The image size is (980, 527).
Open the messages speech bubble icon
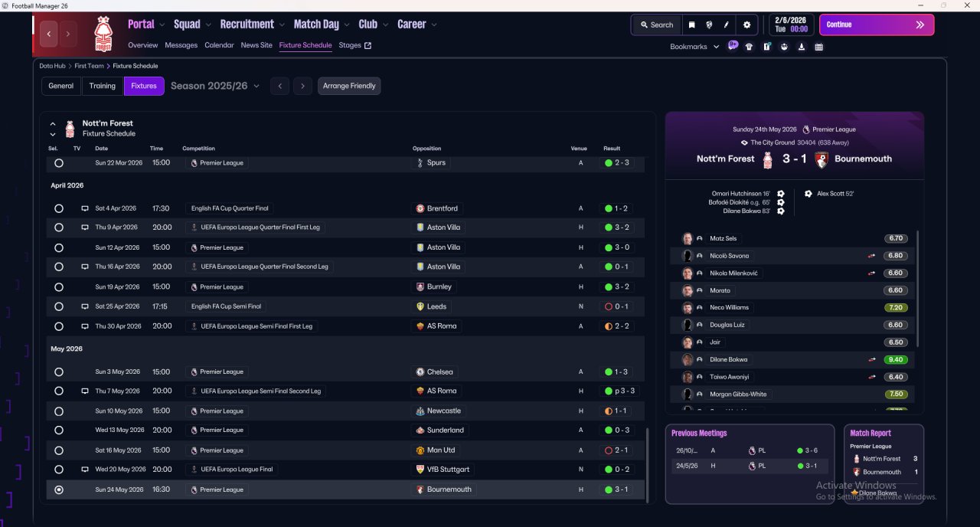tap(733, 46)
